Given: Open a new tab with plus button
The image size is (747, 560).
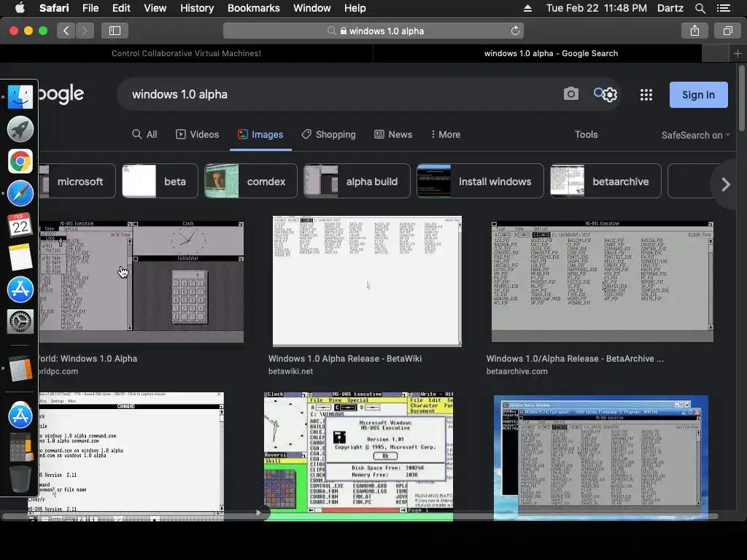Looking at the screenshot, I should 738,53.
